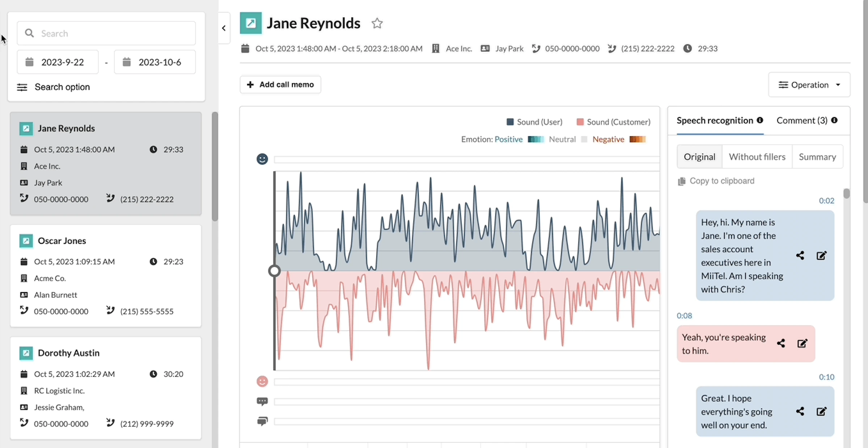This screenshot has height=448, width=868.
Task: Open the Operation dropdown menu
Action: tap(809, 84)
